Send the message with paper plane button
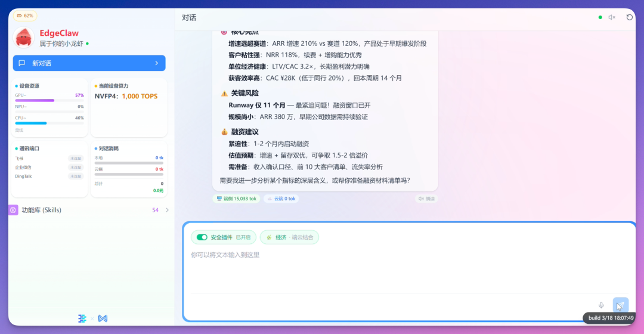Image resolution: width=644 pixels, height=334 pixels. tap(621, 305)
